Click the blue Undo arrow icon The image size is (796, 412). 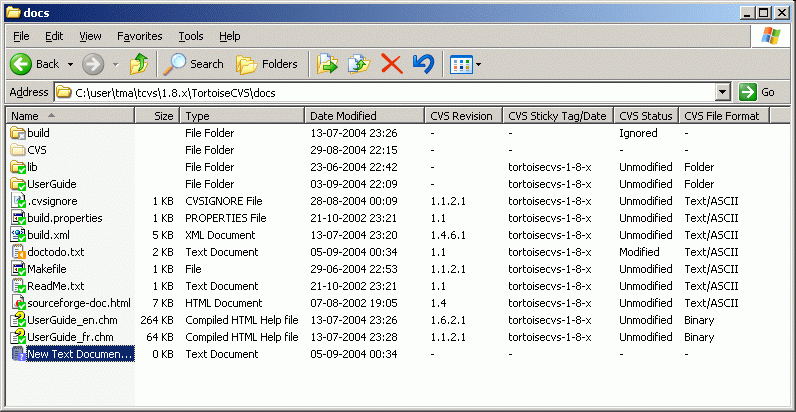click(423, 64)
